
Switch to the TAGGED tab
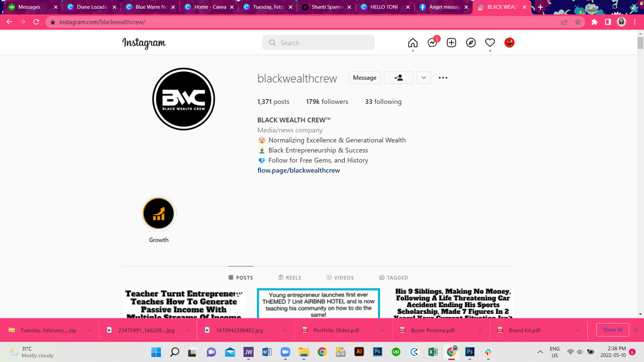[394, 278]
